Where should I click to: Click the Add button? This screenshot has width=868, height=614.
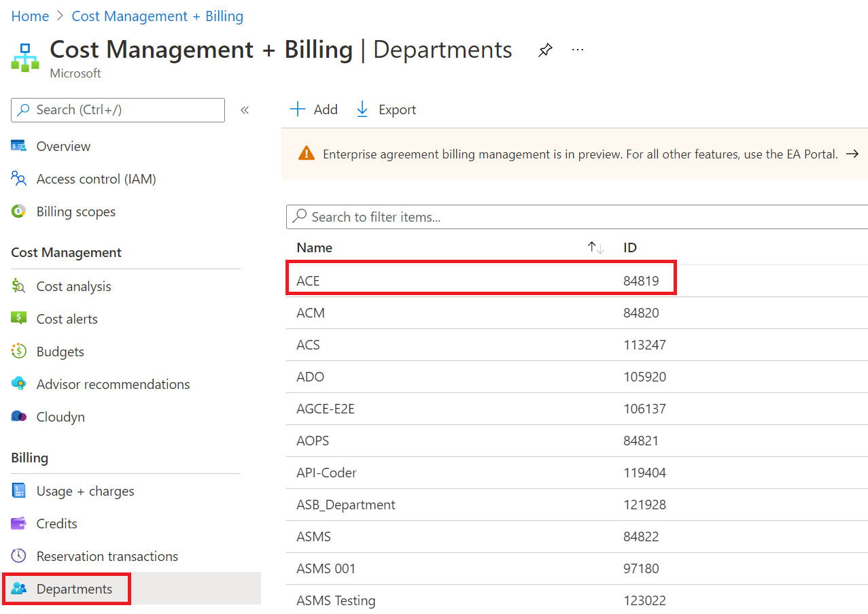[x=314, y=109]
